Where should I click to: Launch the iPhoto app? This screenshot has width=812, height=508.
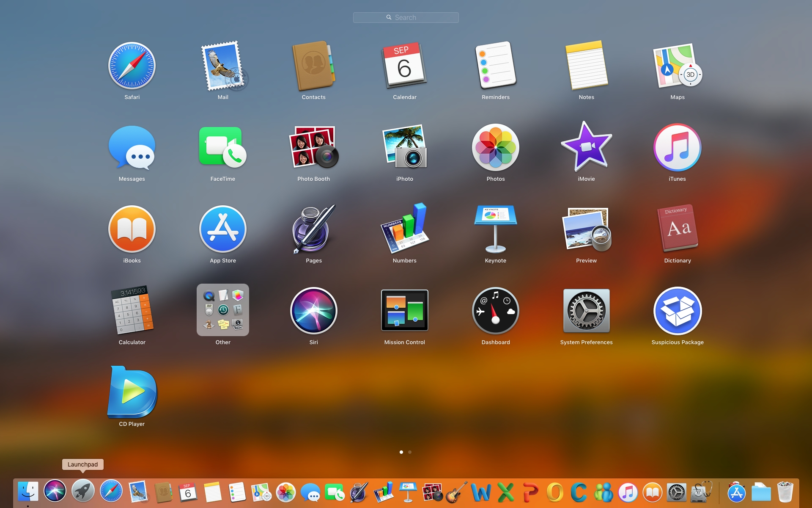(405, 147)
